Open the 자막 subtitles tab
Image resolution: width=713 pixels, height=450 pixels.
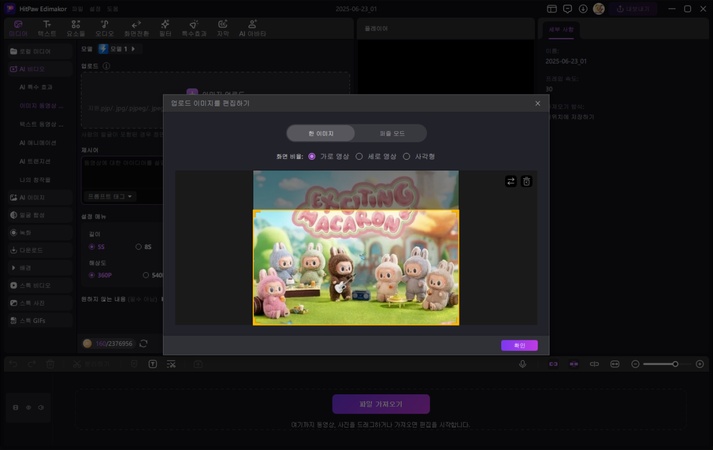pyautogui.click(x=222, y=28)
